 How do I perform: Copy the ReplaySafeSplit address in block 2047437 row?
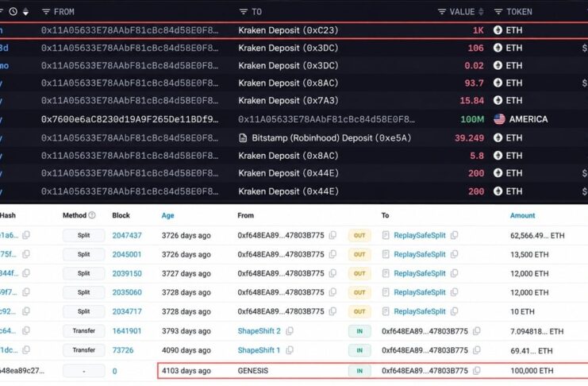454,235
